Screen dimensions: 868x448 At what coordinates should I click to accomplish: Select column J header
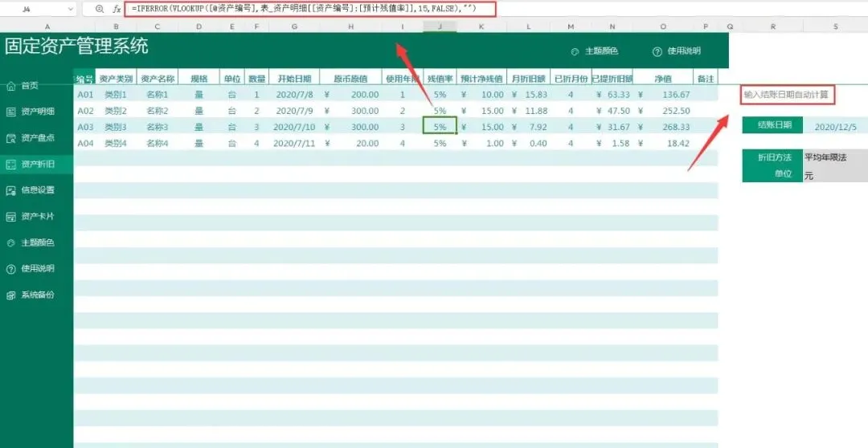[x=440, y=26]
